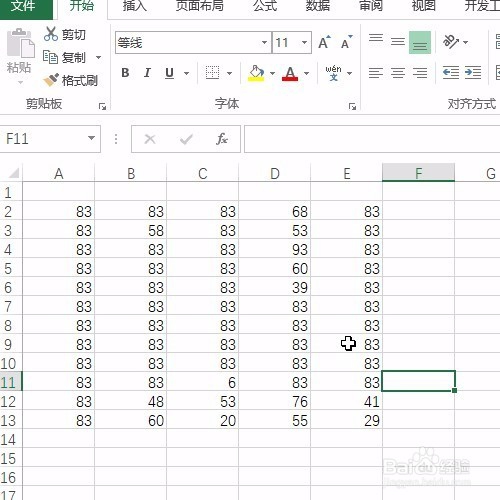500x500 pixels.
Task: Expand font color dropdown arrow
Action: click(x=306, y=73)
